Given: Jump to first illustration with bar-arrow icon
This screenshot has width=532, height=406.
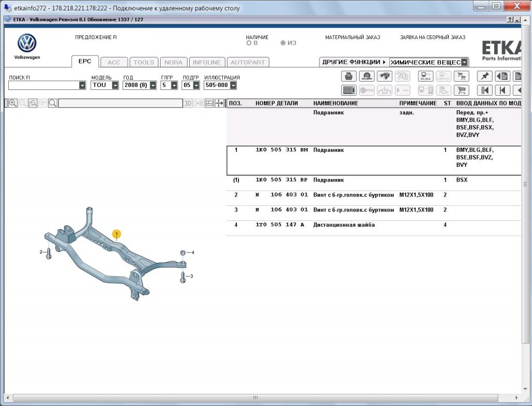Looking at the screenshot, I should [x=485, y=90].
